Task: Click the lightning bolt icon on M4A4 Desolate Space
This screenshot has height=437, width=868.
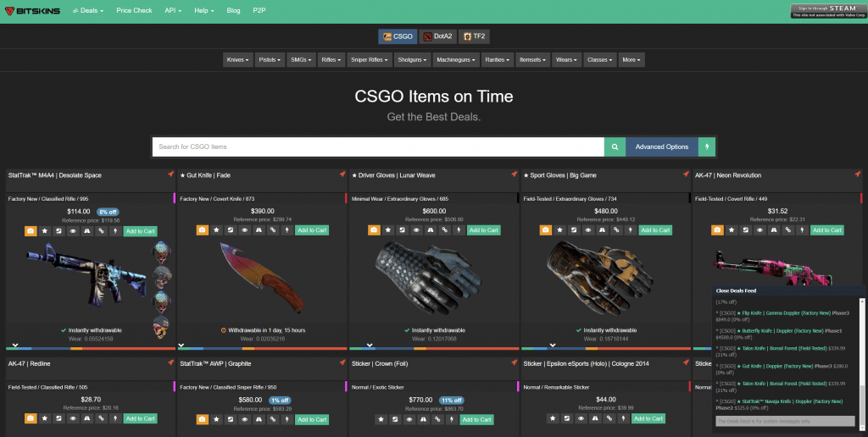Action: (x=115, y=231)
